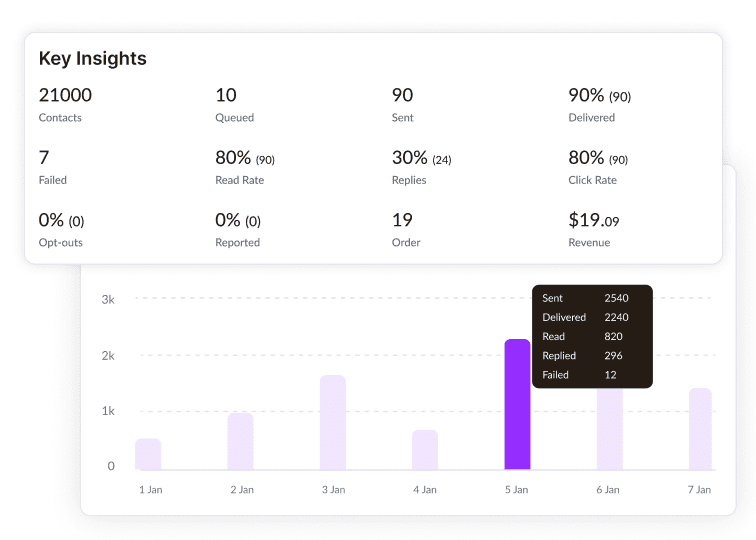Select the 21000 Contacts value
756x540 pixels.
click(x=65, y=95)
